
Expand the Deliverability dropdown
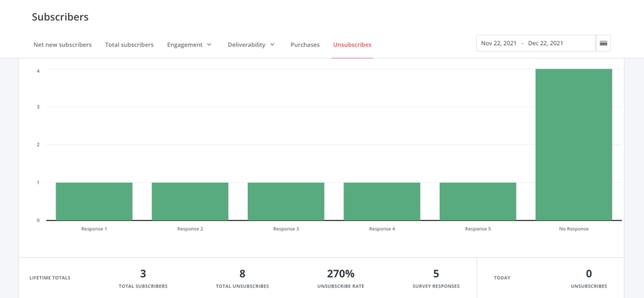pos(251,45)
